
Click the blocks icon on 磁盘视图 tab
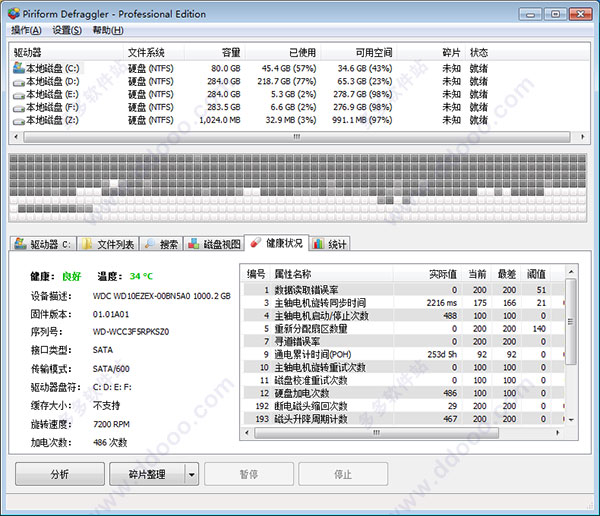194,243
